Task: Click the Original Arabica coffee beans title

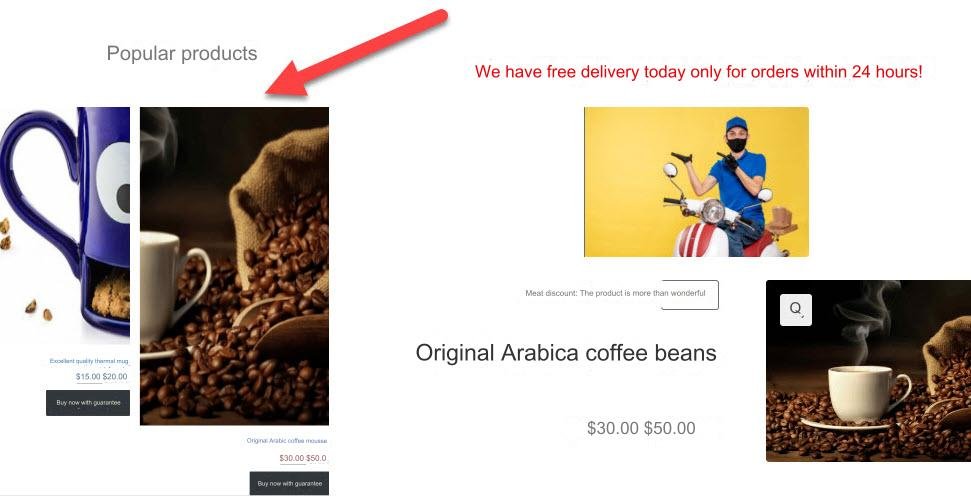Action: [566, 353]
